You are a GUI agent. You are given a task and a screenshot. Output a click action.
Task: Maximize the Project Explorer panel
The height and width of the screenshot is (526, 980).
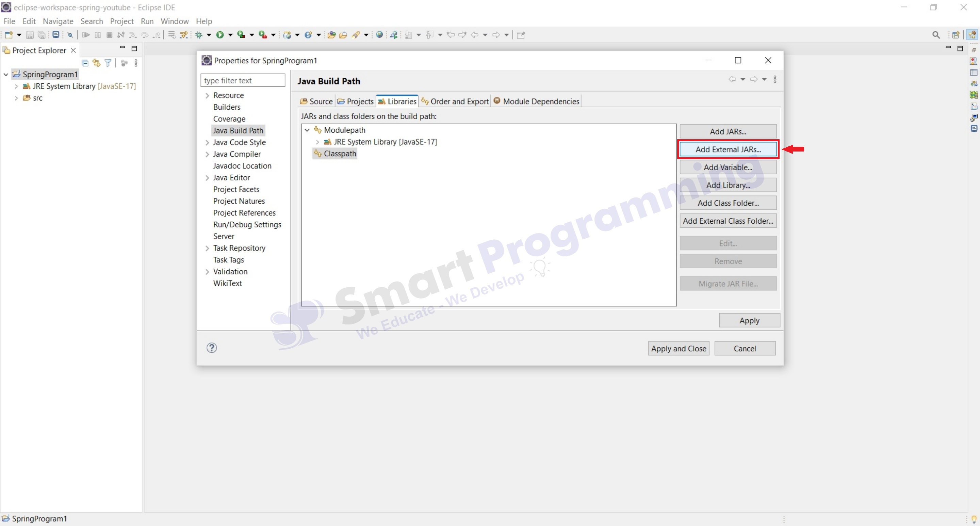coord(134,48)
